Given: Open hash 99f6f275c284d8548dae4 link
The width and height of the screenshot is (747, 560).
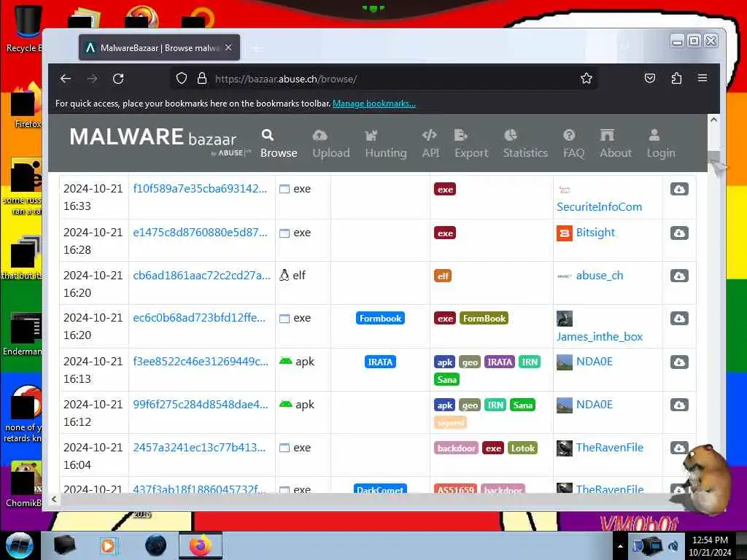Looking at the screenshot, I should (201, 404).
